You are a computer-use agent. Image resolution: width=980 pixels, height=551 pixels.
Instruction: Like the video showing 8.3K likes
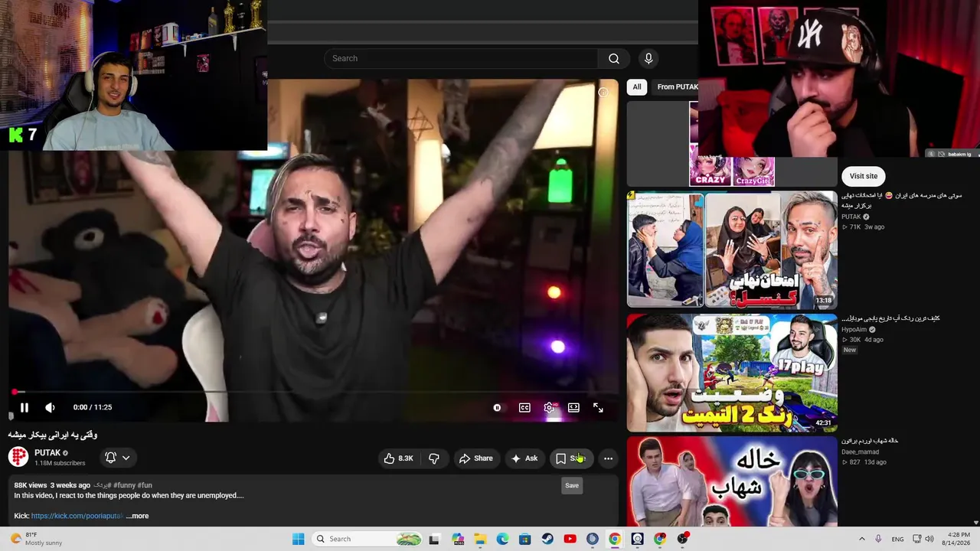pyautogui.click(x=398, y=458)
